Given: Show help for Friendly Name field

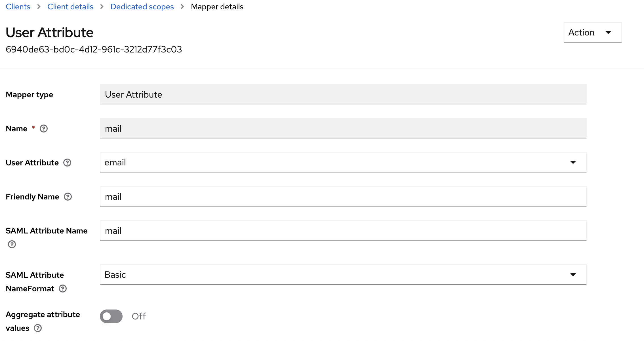Looking at the screenshot, I should pyautogui.click(x=68, y=197).
